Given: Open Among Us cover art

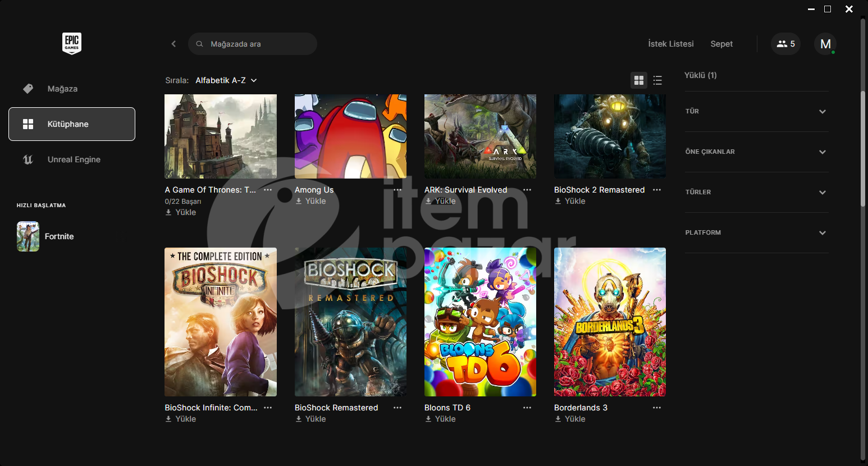Looking at the screenshot, I should click(350, 136).
